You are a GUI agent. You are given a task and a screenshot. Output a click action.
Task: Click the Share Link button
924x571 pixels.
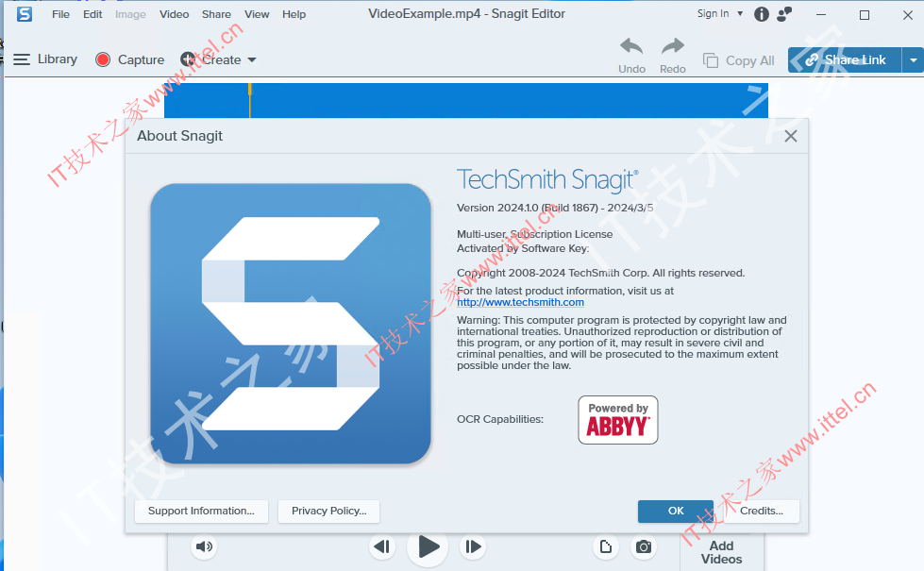[x=845, y=60]
